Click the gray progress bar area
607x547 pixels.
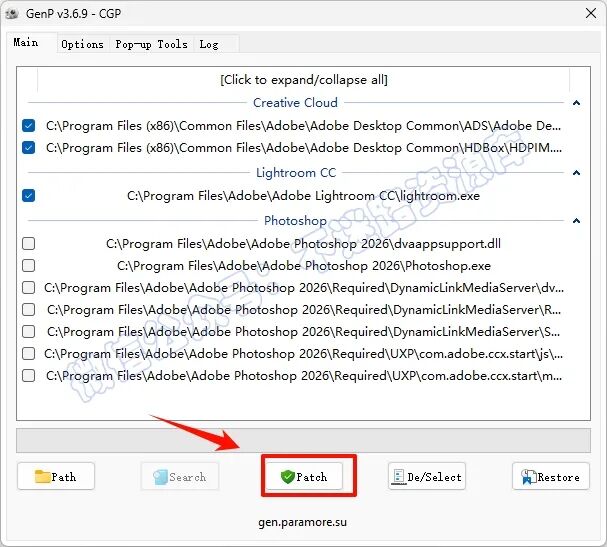tap(304, 441)
